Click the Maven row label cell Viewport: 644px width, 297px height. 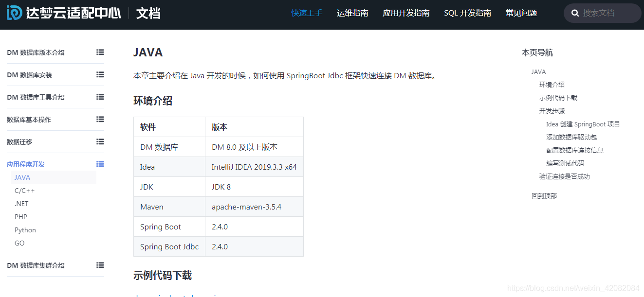click(x=169, y=207)
